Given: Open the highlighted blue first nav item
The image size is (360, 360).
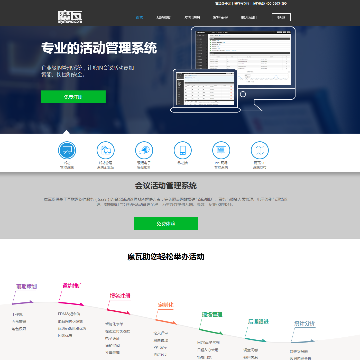Looking at the screenshot, I should point(139,17).
